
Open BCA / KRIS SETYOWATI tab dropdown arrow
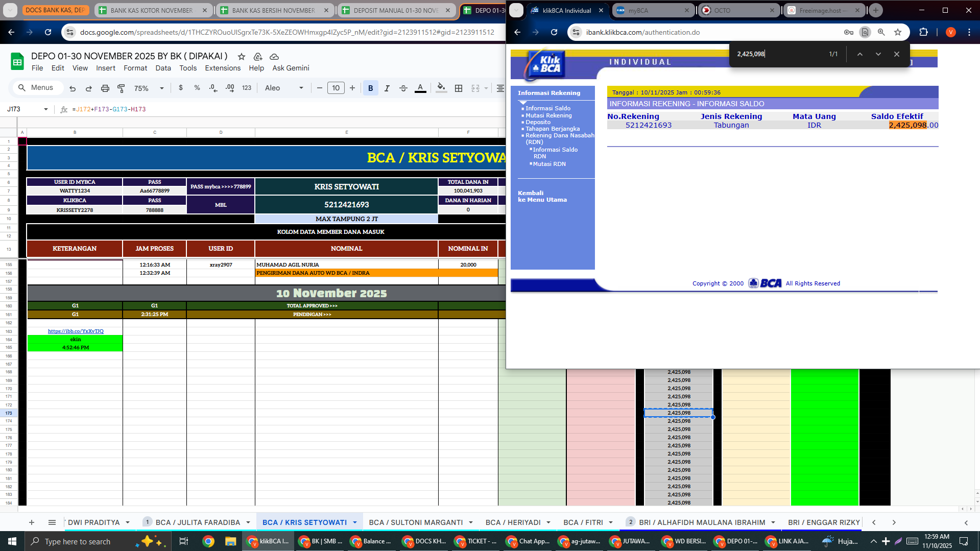tap(355, 522)
